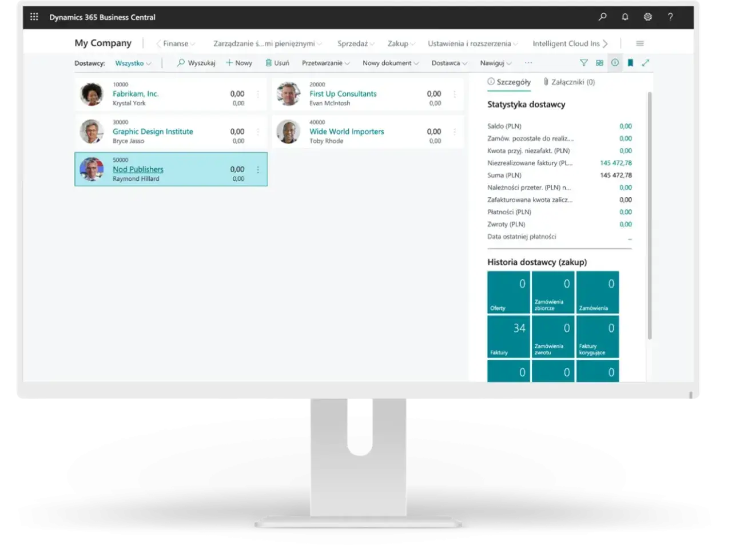Click Usuń delete button
This screenshot has height=560, width=732.
point(277,63)
